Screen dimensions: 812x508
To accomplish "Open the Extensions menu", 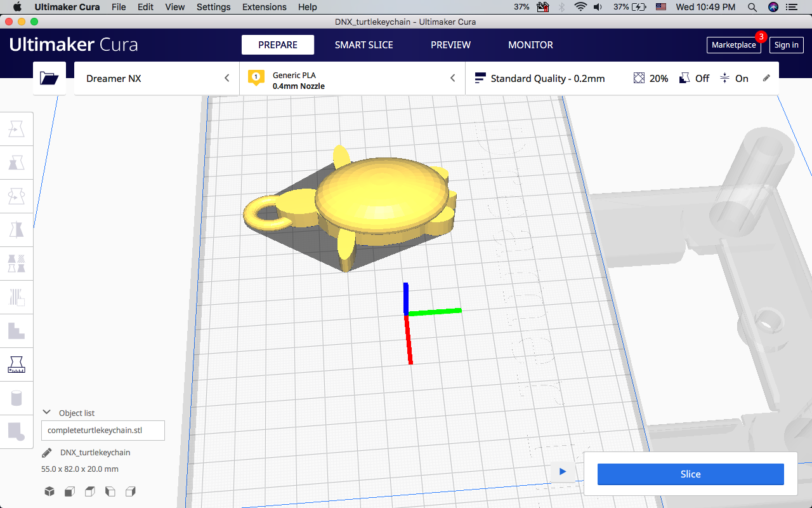I will point(264,7).
